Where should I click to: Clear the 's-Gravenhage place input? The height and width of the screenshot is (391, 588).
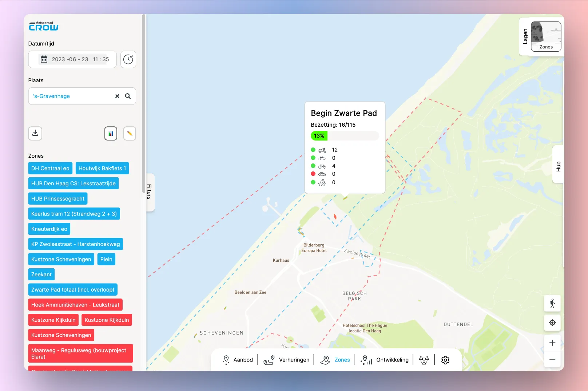(x=117, y=96)
